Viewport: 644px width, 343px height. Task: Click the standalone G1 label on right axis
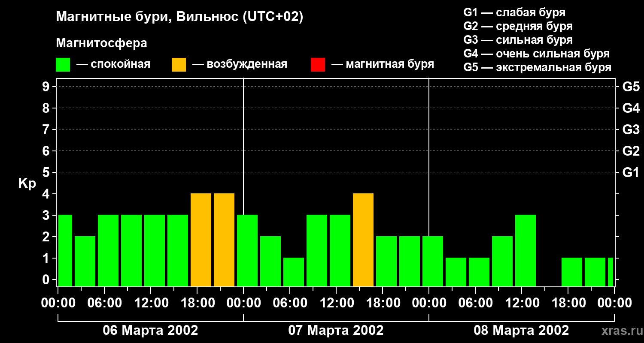coord(631,172)
